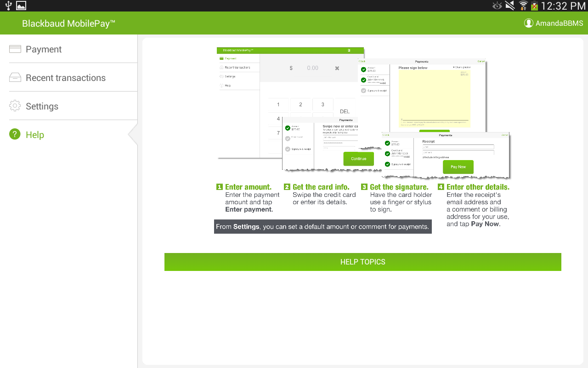The image size is (588, 368).
Task: Tap the "Get the signature." step heading
Action: click(399, 187)
